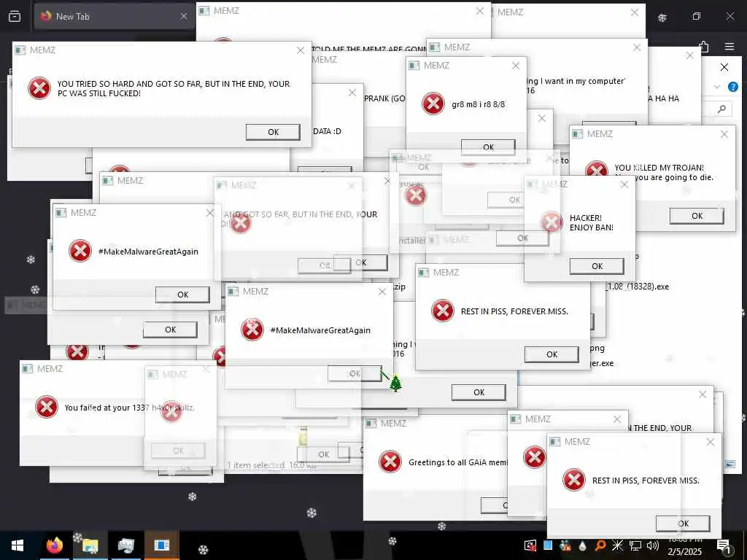Expand the File Explorer ribbon chevron

click(717, 87)
